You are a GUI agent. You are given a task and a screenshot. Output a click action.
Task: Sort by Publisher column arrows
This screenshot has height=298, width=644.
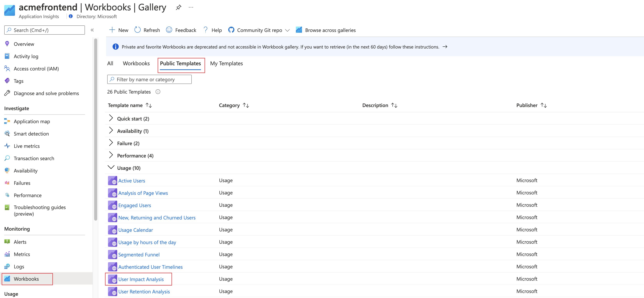point(544,105)
